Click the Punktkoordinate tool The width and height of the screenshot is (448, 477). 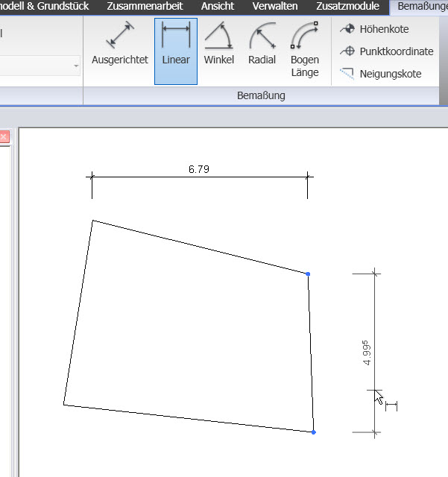coord(387,51)
